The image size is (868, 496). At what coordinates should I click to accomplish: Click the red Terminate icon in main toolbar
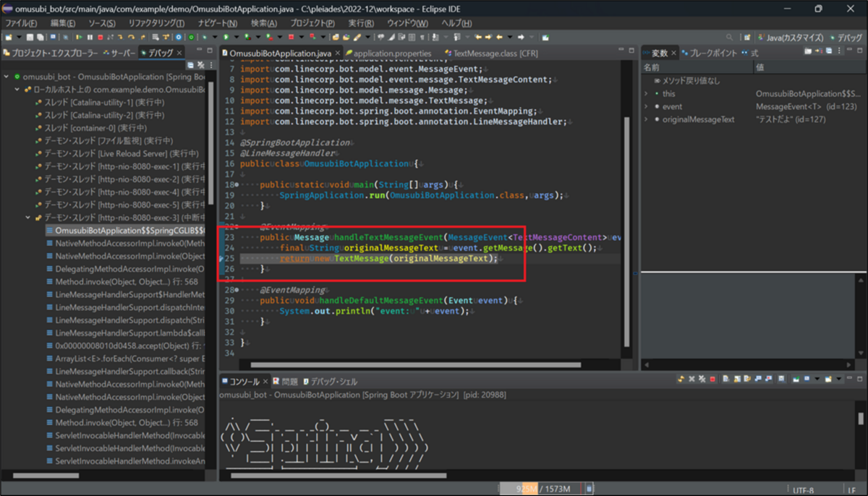pyautogui.click(x=101, y=36)
